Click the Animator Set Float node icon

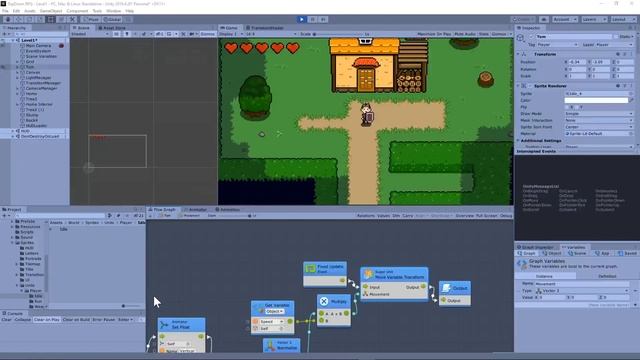click(x=165, y=324)
